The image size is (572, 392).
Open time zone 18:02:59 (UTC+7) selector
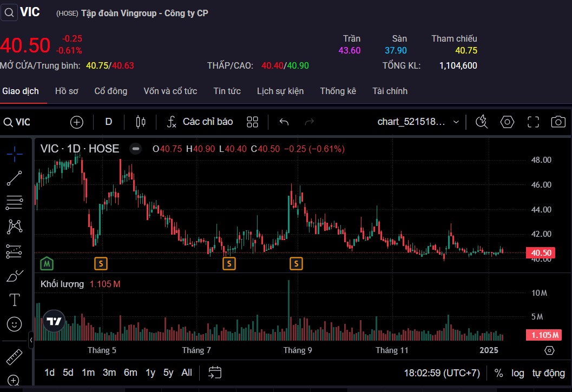442,373
